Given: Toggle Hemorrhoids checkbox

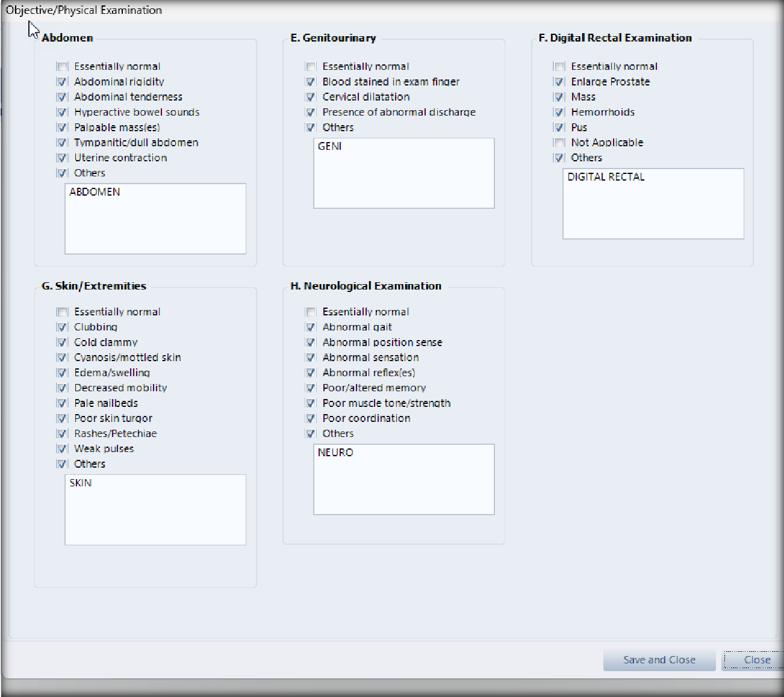Looking at the screenshot, I should coord(559,113).
